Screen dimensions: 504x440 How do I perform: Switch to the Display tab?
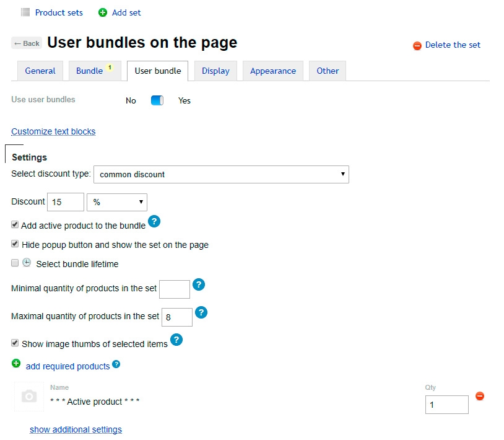point(215,71)
